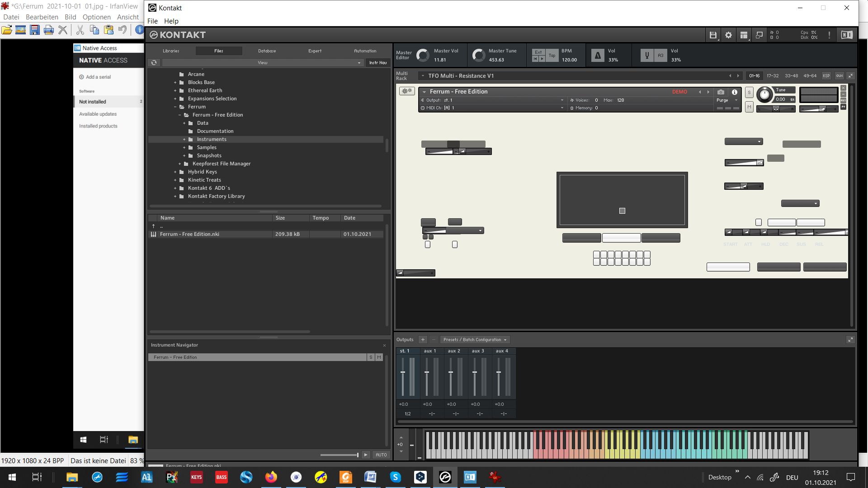The image size is (868, 488).
Task: Expand the Kontakt Factory Library folder
Action: 175,197
